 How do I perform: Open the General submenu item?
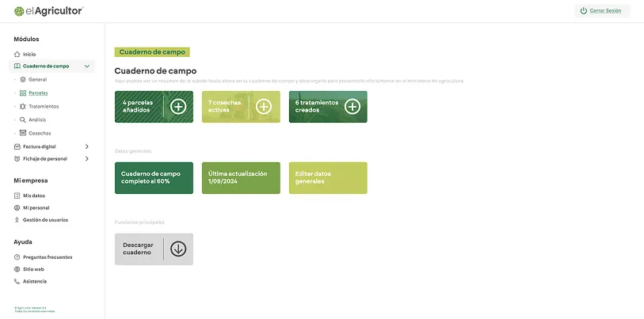click(37, 80)
